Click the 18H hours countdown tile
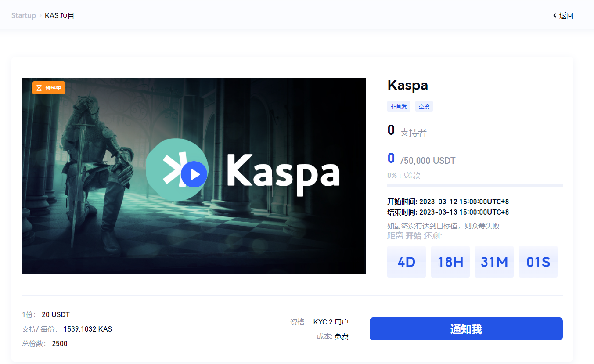The image size is (594, 364). [450, 262]
